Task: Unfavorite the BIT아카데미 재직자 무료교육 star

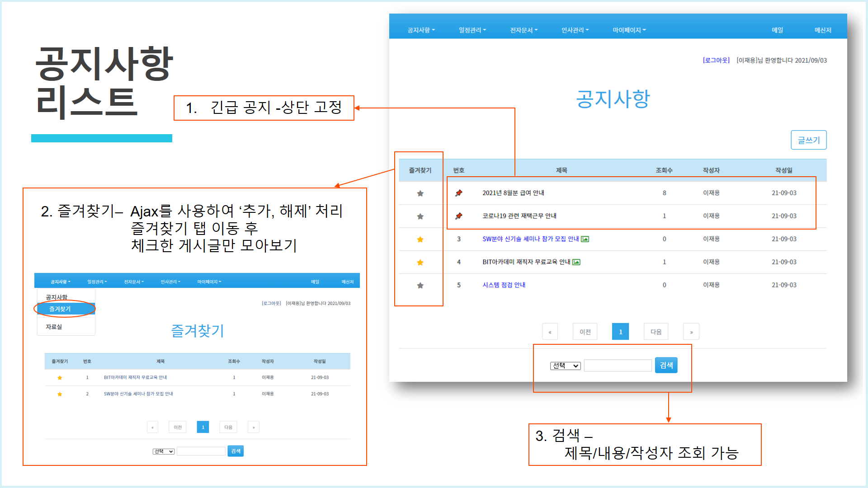Action: point(420,263)
